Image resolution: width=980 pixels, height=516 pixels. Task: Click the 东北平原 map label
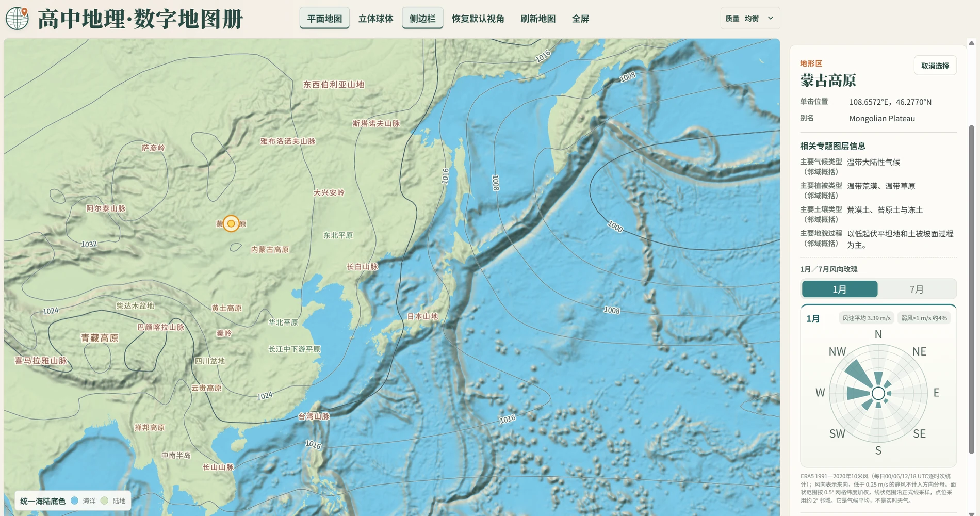coord(338,235)
